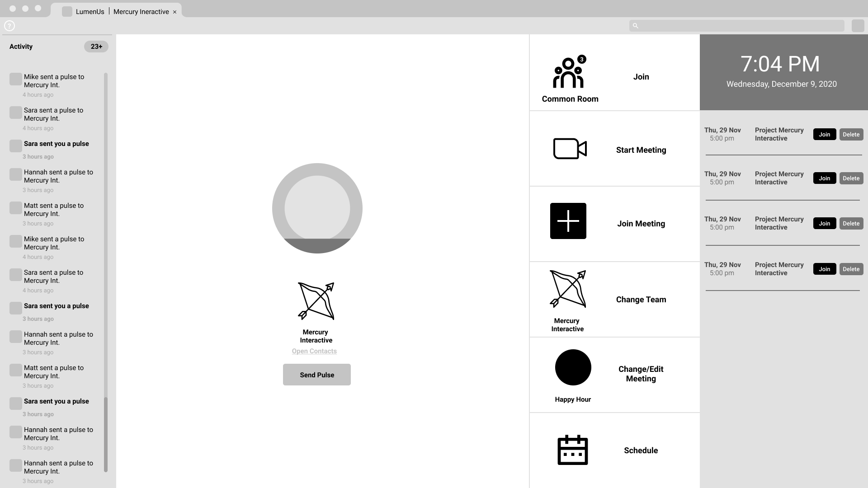The height and width of the screenshot is (488, 868).
Task: Delete the last scheduled Project Mercury meeting
Action: (x=851, y=269)
